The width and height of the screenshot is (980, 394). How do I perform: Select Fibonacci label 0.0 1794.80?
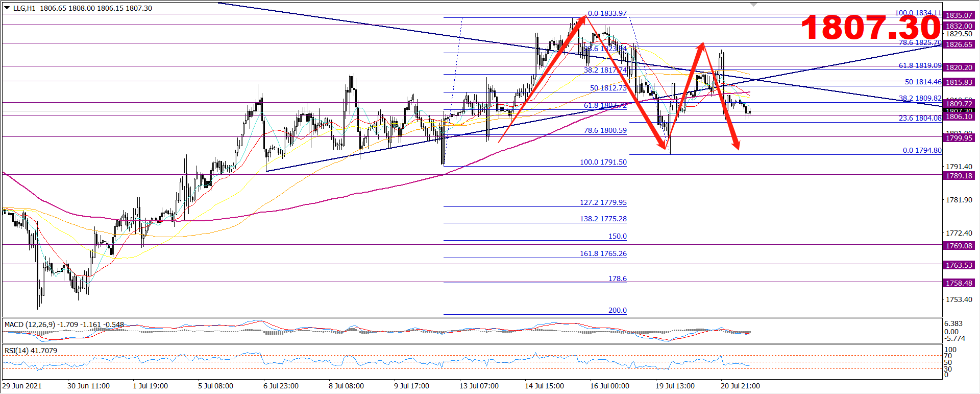(x=922, y=150)
